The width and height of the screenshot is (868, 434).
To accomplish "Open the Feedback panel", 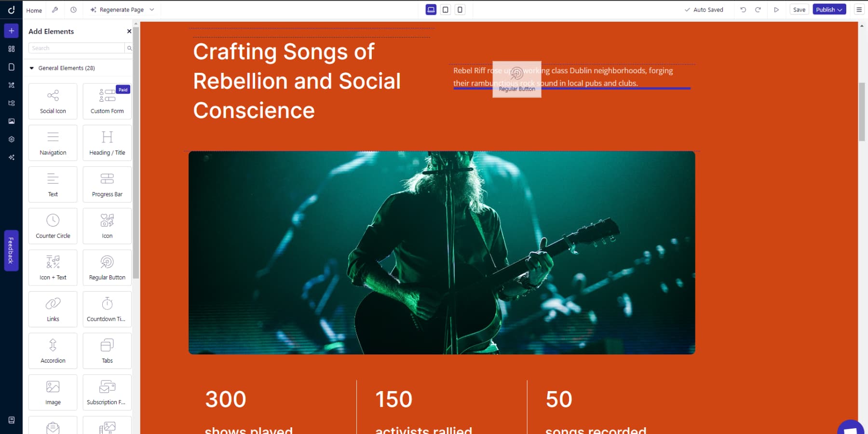I will (x=11, y=250).
